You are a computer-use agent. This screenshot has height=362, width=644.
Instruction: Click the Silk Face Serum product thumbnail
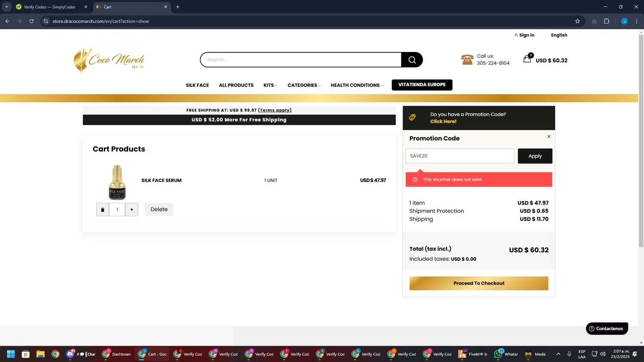[117, 182]
